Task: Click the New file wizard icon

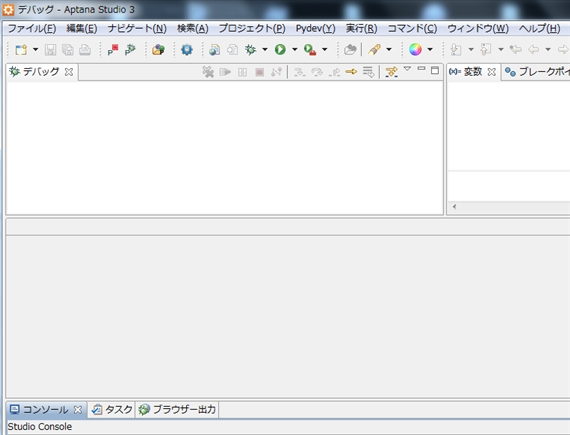Action: tap(21, 49)
